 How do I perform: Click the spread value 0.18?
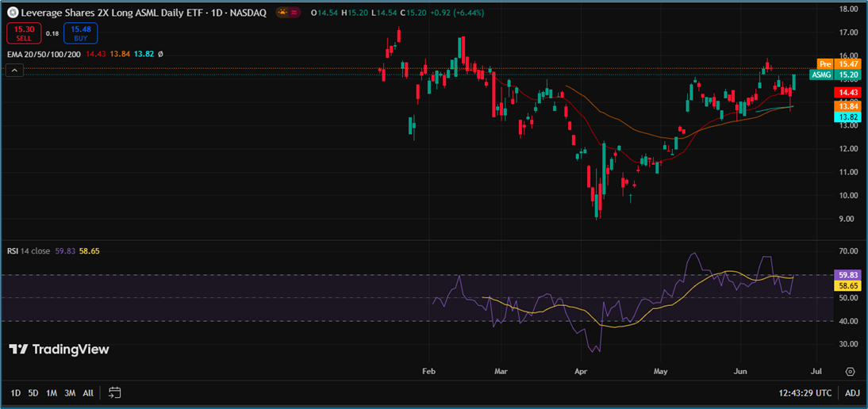tap(52, 34)
